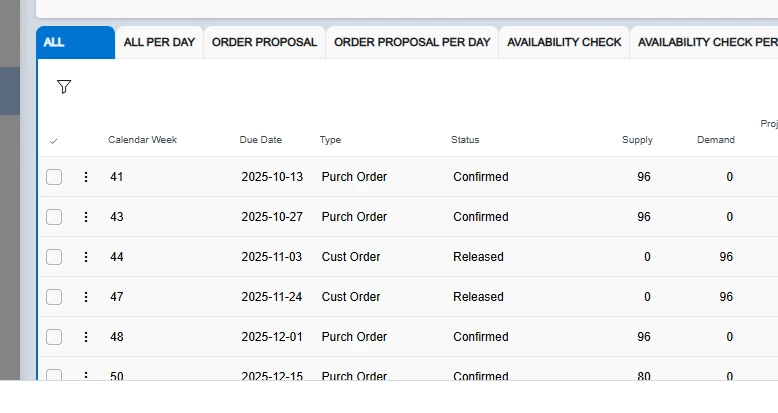778x413 pixels.
Task: Open row actions menu for week 43
Action: pos(86,217)
